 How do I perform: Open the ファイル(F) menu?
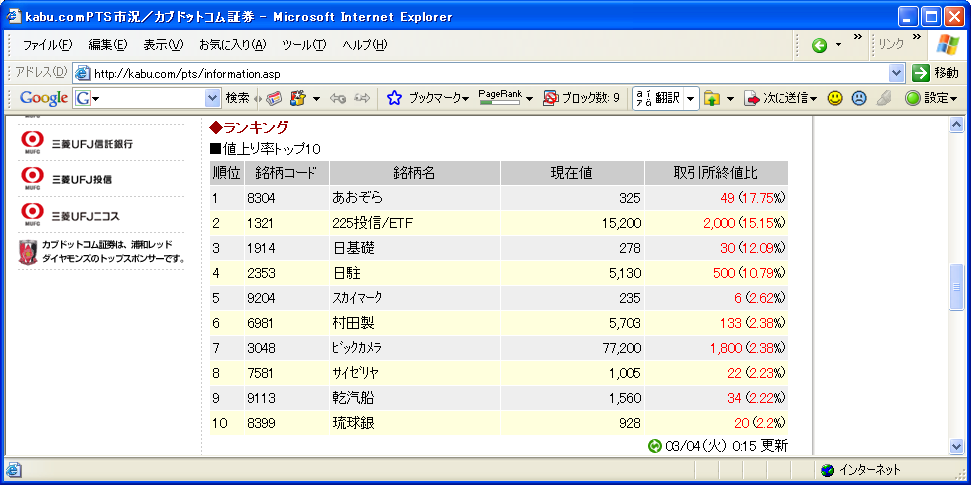point(47,45)
